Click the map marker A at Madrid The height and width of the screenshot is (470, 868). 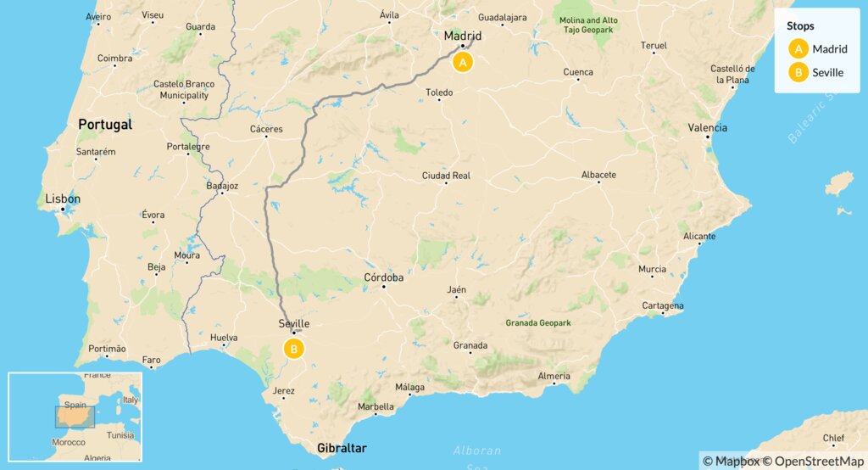pos(463,62)
